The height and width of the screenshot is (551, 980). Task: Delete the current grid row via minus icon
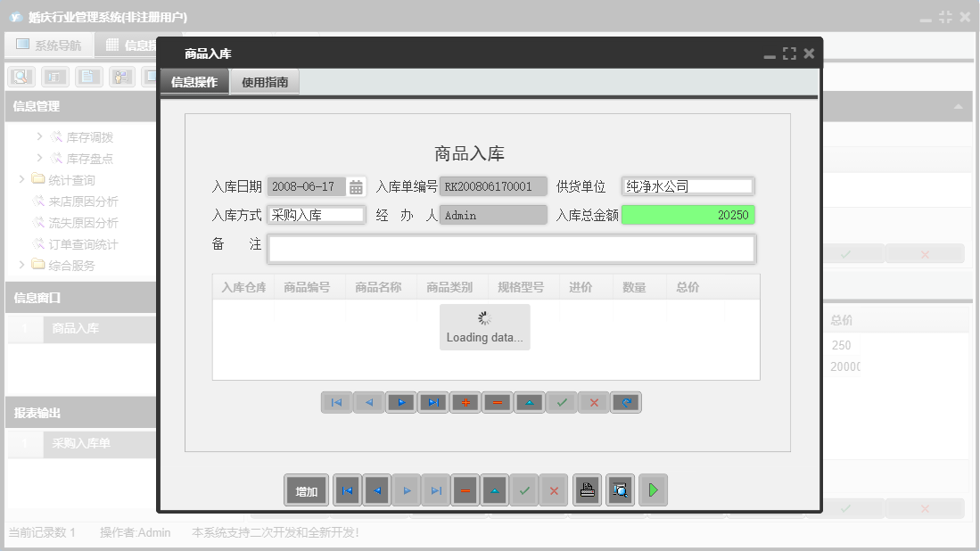(x=497, y=402)
